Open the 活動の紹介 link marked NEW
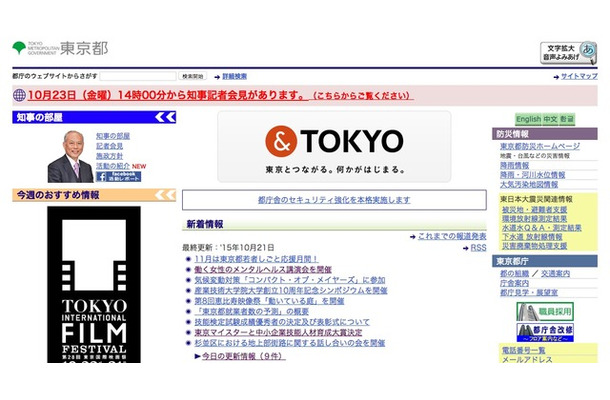Viewport: 610px width, 400px height. click(113, 166)
